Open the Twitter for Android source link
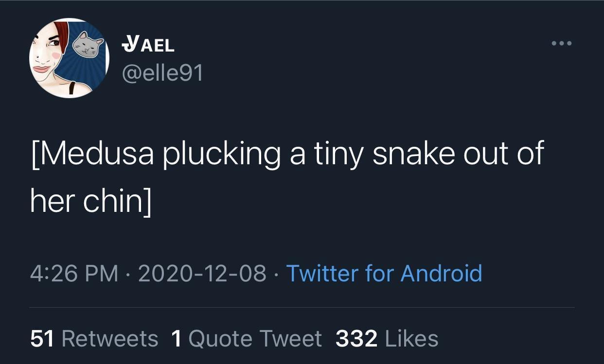 coord(384,273)
